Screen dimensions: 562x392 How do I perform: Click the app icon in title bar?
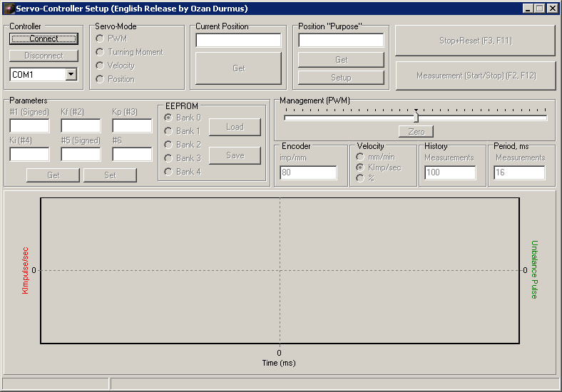pos(9,9)
